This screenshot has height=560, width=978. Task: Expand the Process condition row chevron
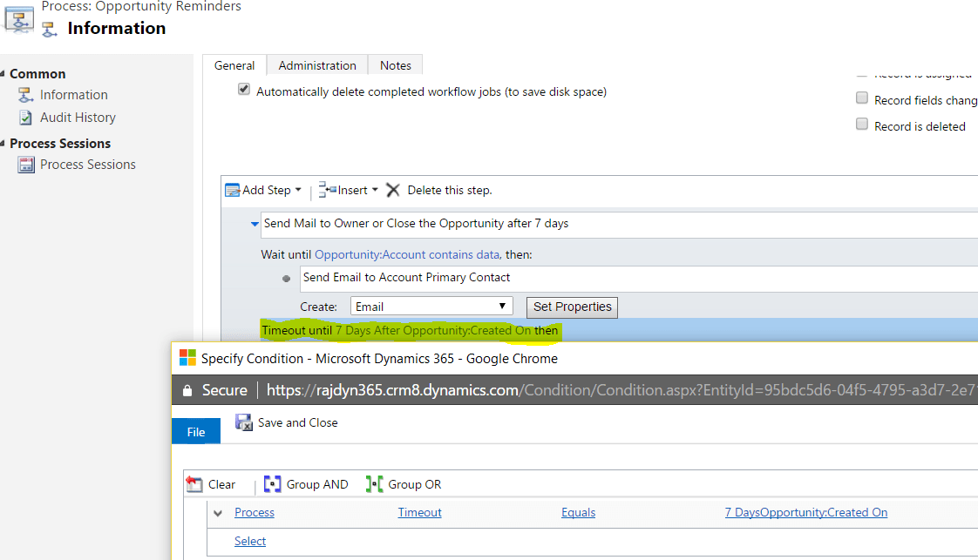218,513
